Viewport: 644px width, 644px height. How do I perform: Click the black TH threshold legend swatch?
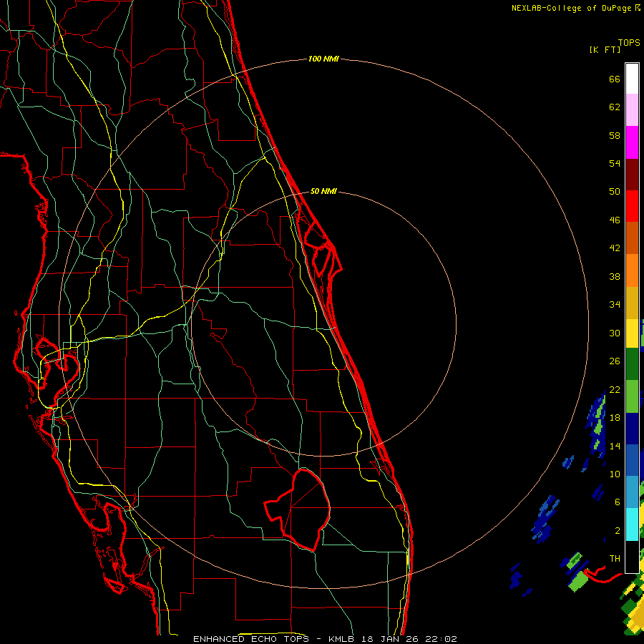click(632, 557)
